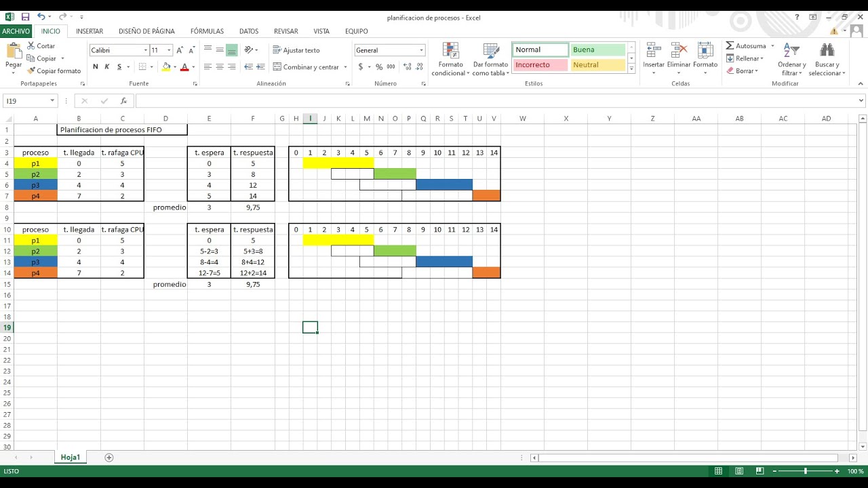This screenshot has width=868, height=488.
Task: Click the align left icon
Action: pos(208,66)
